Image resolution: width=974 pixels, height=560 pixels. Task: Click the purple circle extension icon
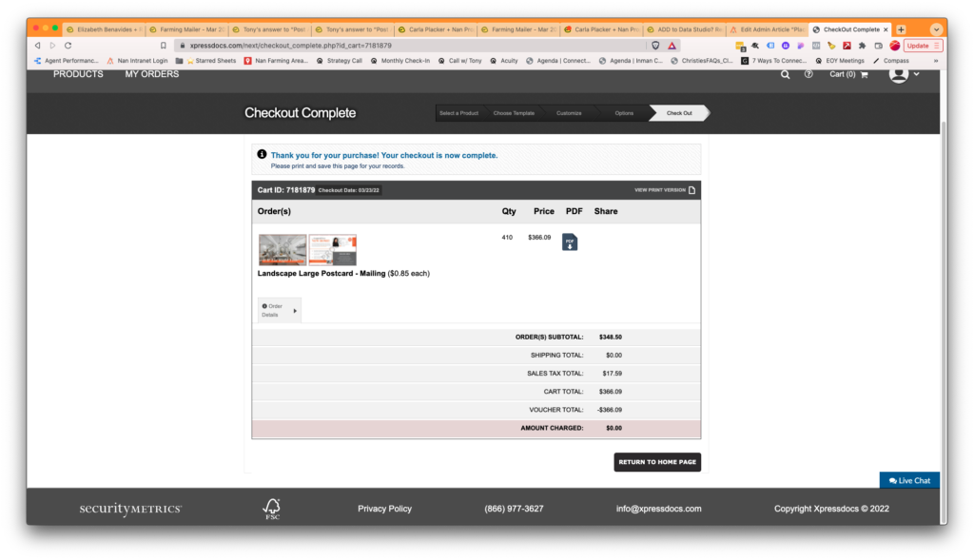(x=786, y=46)
